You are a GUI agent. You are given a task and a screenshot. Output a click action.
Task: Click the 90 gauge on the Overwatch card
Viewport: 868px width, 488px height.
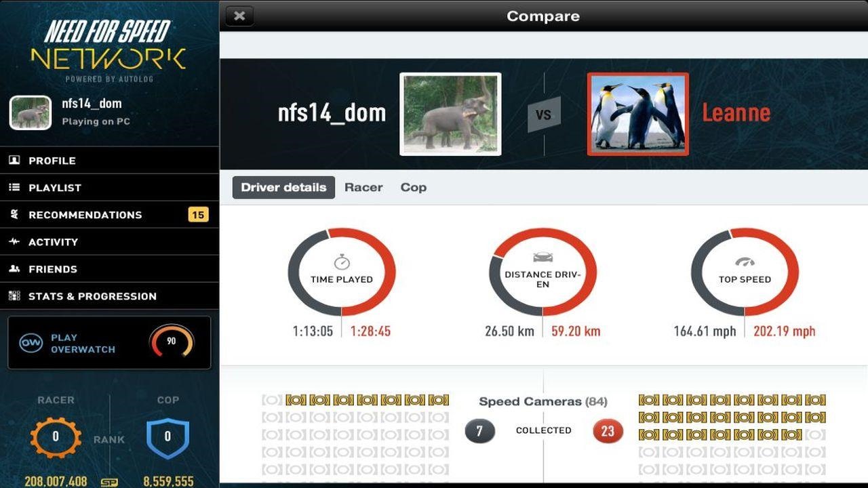(x=172, y=342)
